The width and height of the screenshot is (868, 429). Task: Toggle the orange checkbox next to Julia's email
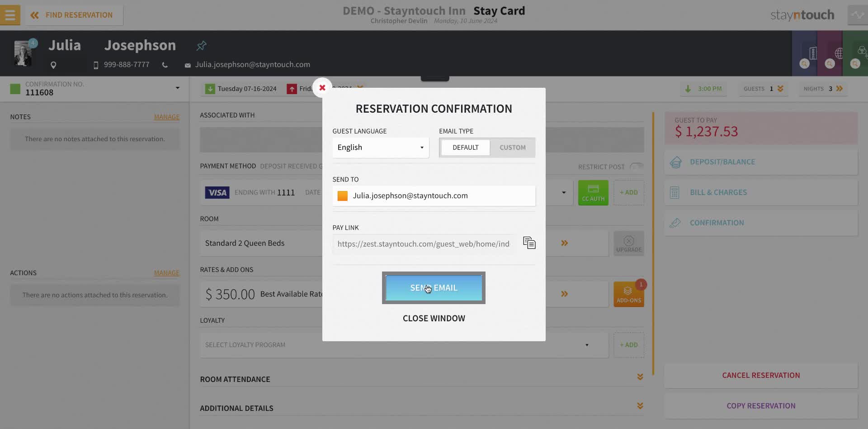click(x=343, y=196)
